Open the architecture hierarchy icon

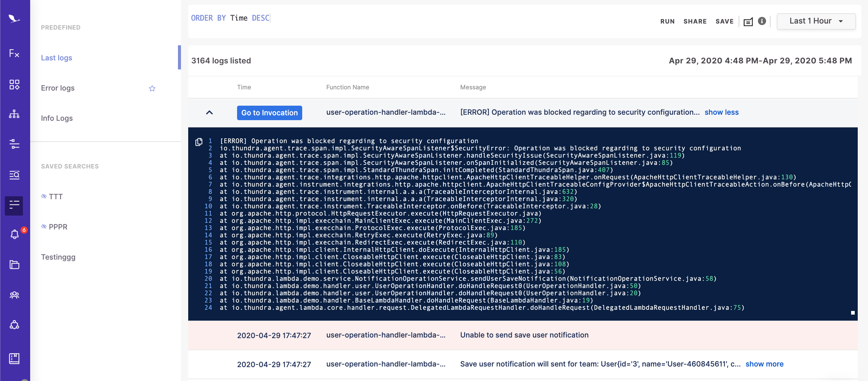[x=14, y=114]
